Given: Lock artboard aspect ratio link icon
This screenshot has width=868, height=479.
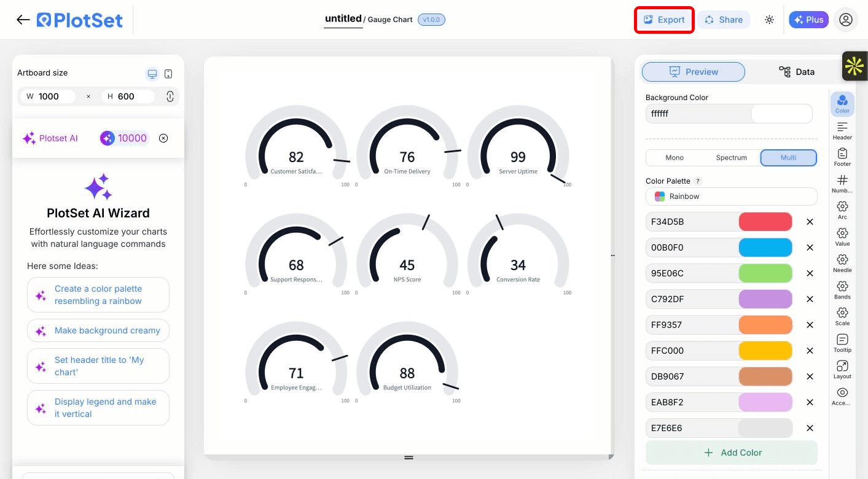Looking at the screenshot, I should [170, 96].
